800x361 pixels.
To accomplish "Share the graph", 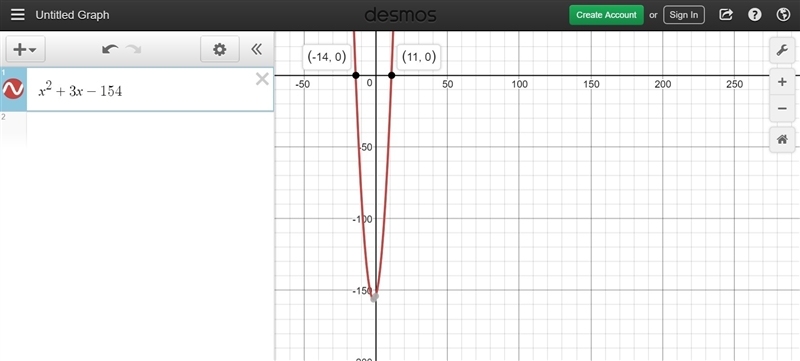I will (x=726, y=15).
